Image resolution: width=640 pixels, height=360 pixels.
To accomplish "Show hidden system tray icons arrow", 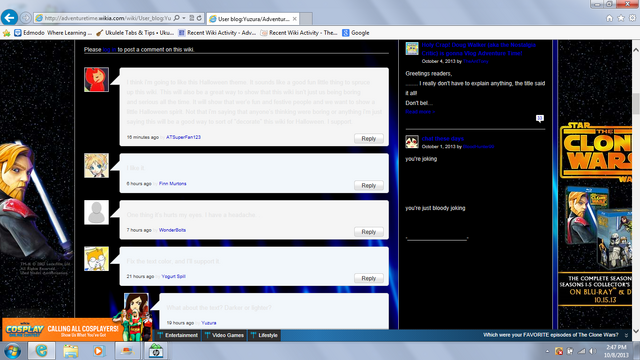I will pyautogui.click(x=547, y=351).
